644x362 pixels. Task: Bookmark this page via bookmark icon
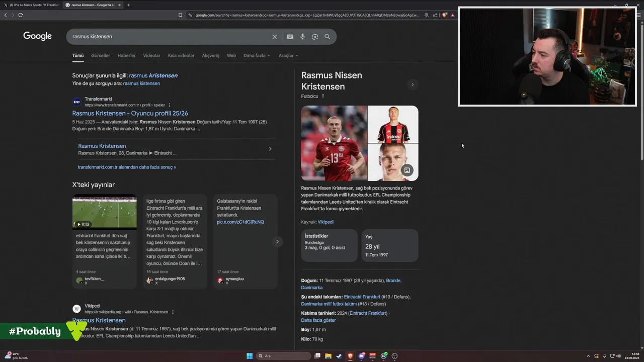pyautogui.click(x=180, y=15)
